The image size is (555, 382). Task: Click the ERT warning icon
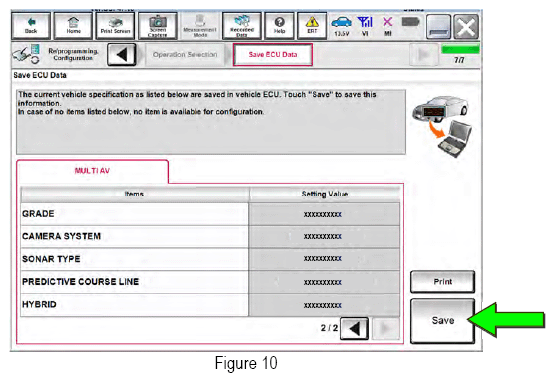point(312,26)
